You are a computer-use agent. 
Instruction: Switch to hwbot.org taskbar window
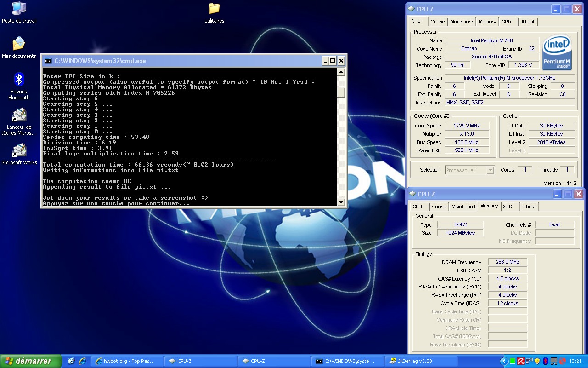(x=128, y=361)
